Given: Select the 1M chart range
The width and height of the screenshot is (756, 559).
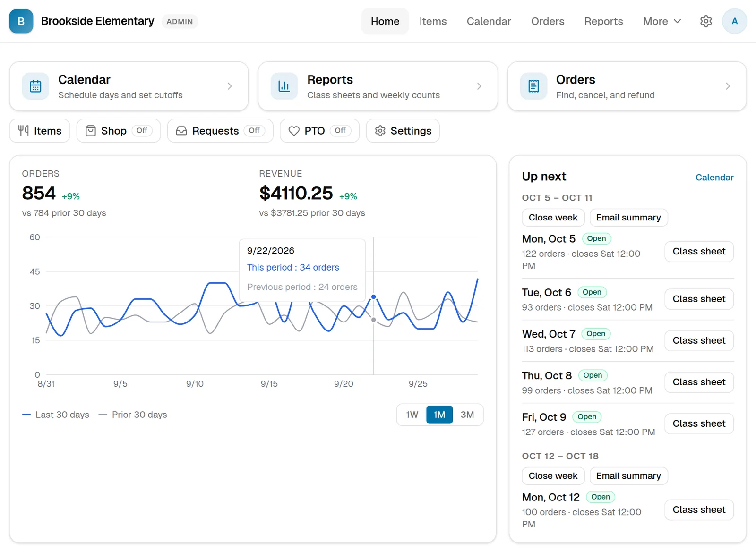Looking at the screenshot, I should point(439,415).
